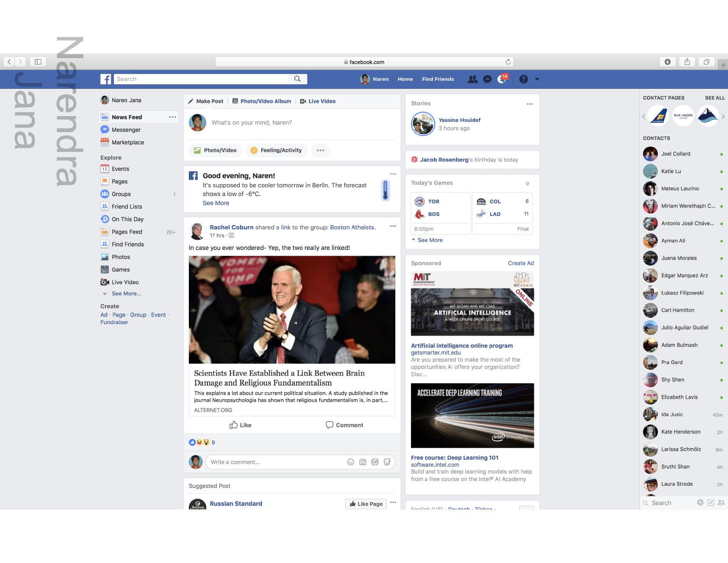Image resolution: width=728 pixels, height=563 pixels.
Task: Open chat settings gear icon
Action: point(700,503)
